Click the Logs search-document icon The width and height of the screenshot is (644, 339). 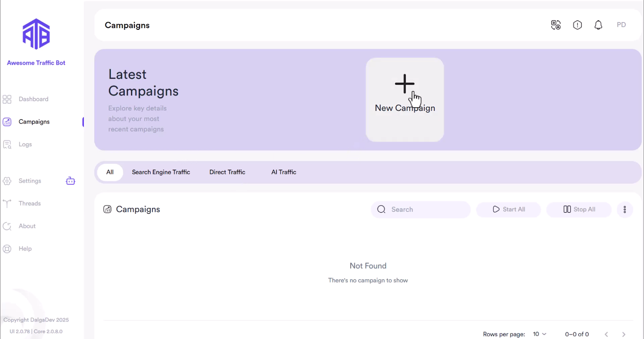pos(7,145)
